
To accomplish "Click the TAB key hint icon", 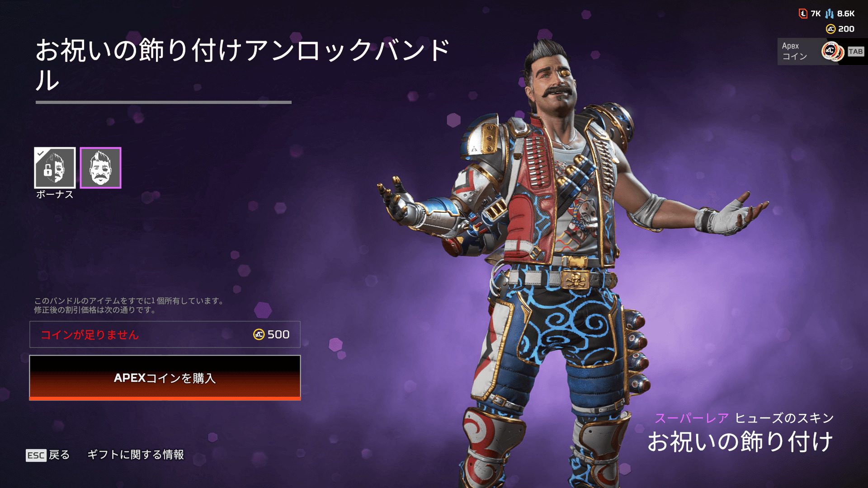I will click(856, 52).
